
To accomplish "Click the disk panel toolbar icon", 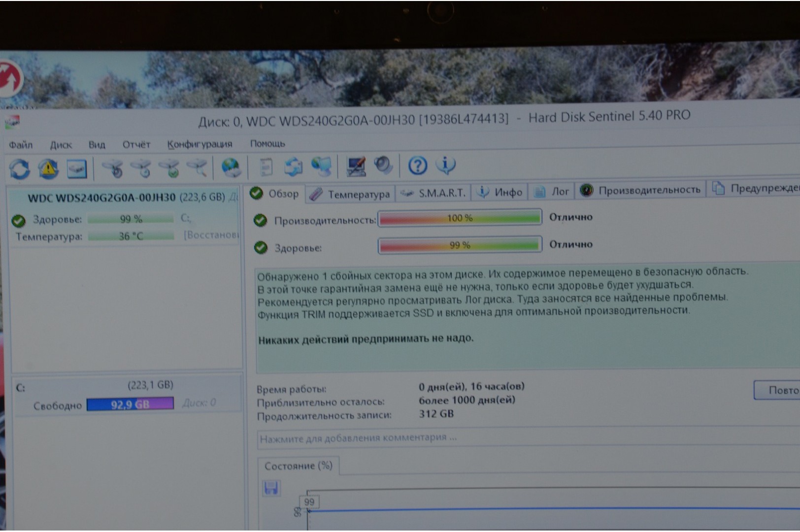I will (x=77, y=169).
